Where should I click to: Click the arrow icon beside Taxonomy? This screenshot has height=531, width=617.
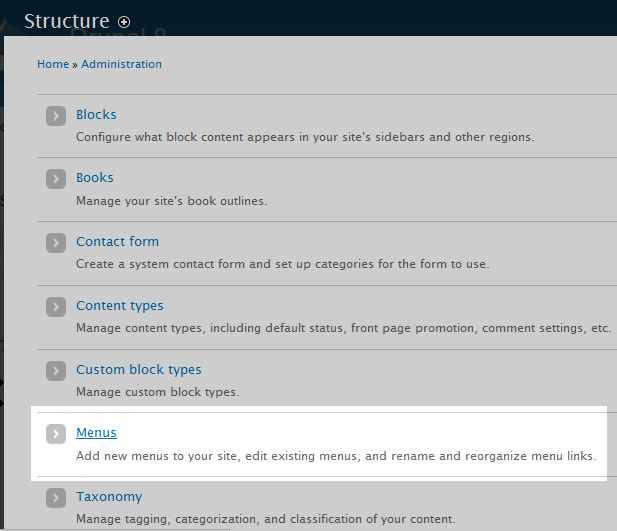coord(56,498)
